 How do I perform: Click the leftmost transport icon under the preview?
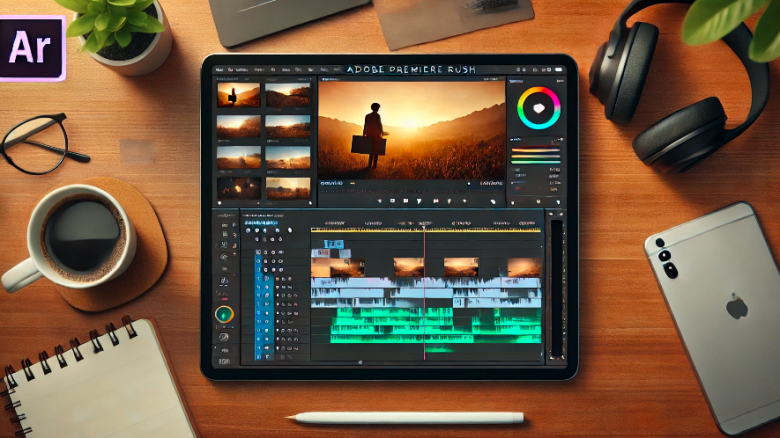380,201
